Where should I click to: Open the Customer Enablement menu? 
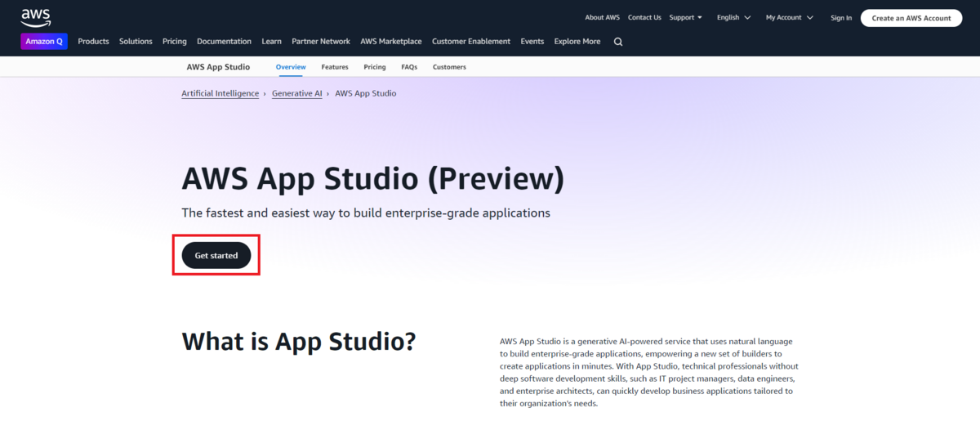[471, 42]
